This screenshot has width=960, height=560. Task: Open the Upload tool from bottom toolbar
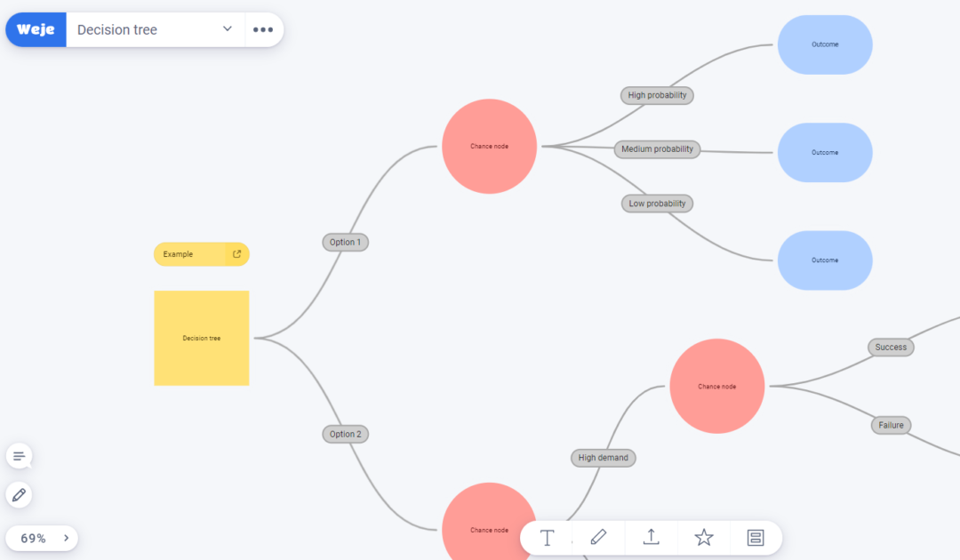coord(651,537)
